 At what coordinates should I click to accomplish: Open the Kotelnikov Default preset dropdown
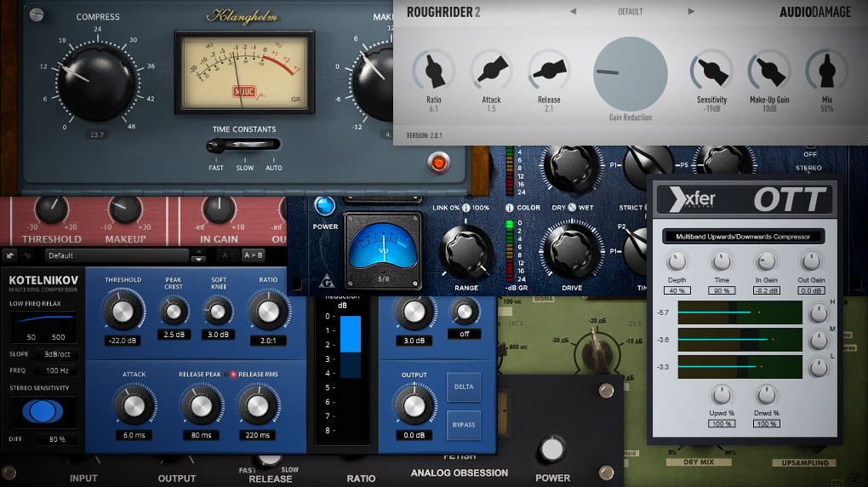tap(117, 255)
